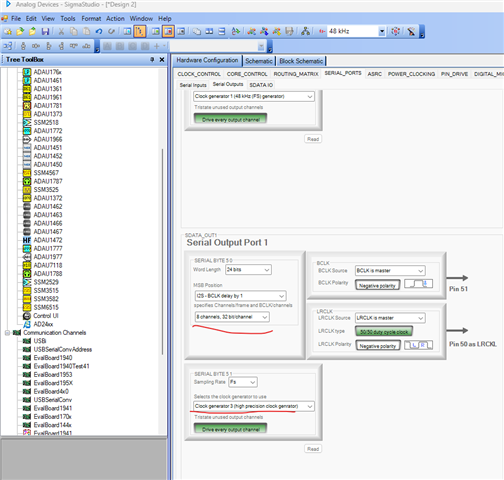Toggle the highlighted tree toolbox view icon
This screenshot has height=480, width=504.
pos(140,31)
